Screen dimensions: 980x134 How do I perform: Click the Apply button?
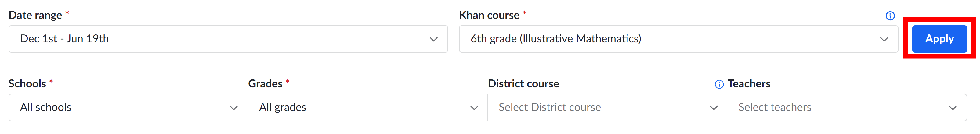click(x=939, y=39)
